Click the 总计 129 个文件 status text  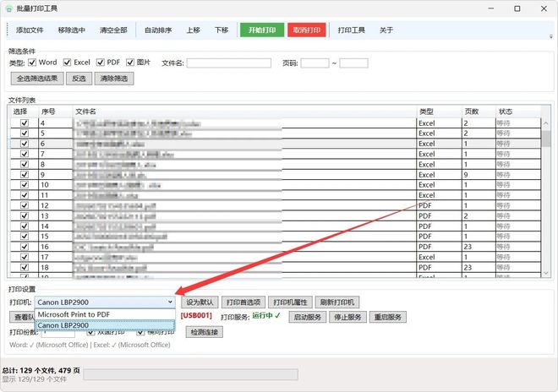point(41,371)
